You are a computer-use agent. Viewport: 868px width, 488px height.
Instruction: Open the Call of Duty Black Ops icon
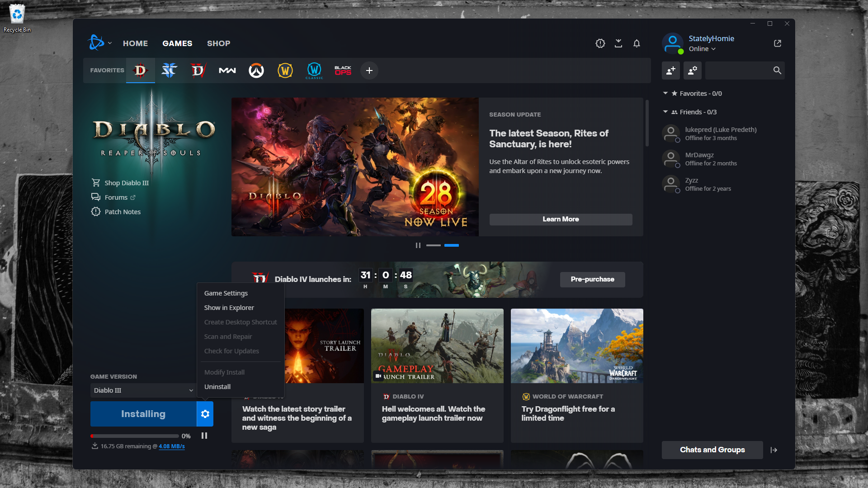(343, 70)
